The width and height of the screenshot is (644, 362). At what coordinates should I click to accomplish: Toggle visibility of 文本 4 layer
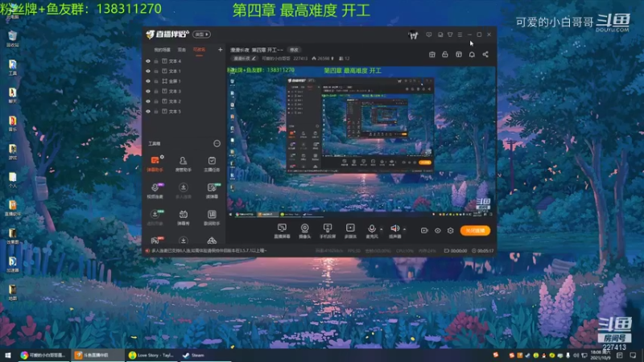point(148,61)
